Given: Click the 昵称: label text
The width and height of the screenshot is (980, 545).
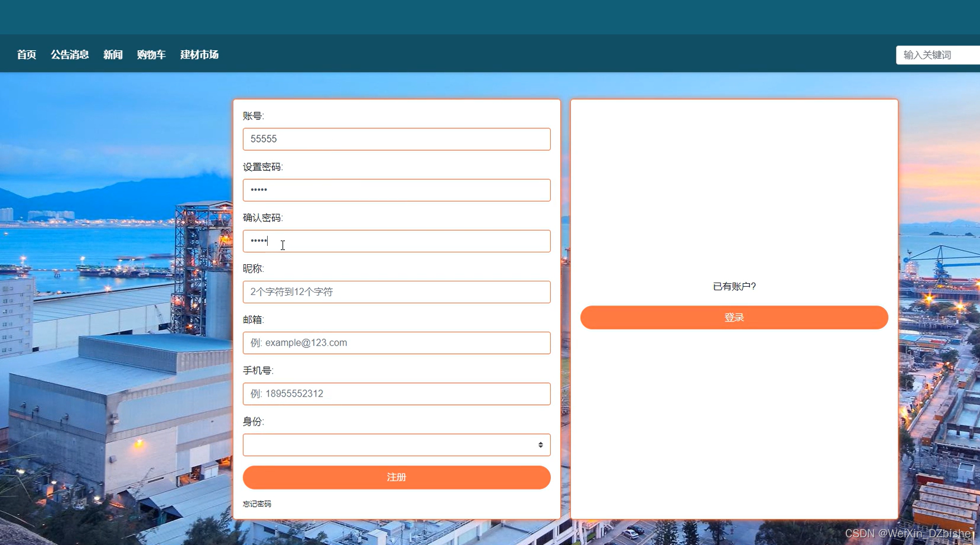Looking at the screenshot, I should pos(254,269).
